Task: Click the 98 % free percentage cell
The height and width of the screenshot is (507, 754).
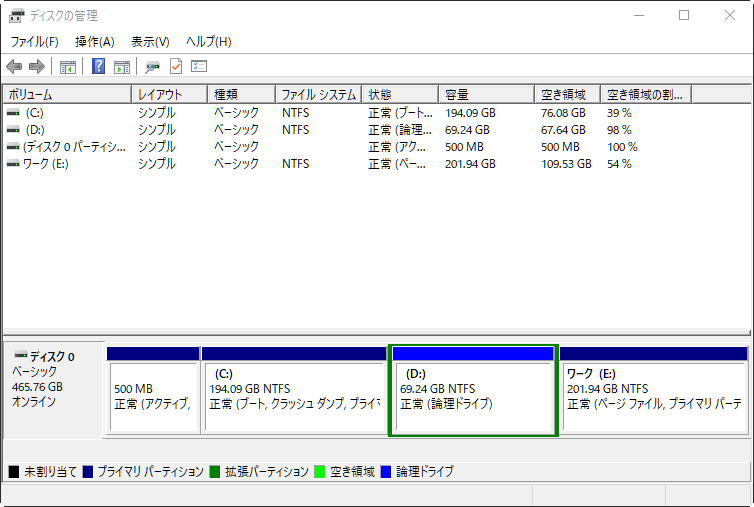Action: click(x=619, y=130)
